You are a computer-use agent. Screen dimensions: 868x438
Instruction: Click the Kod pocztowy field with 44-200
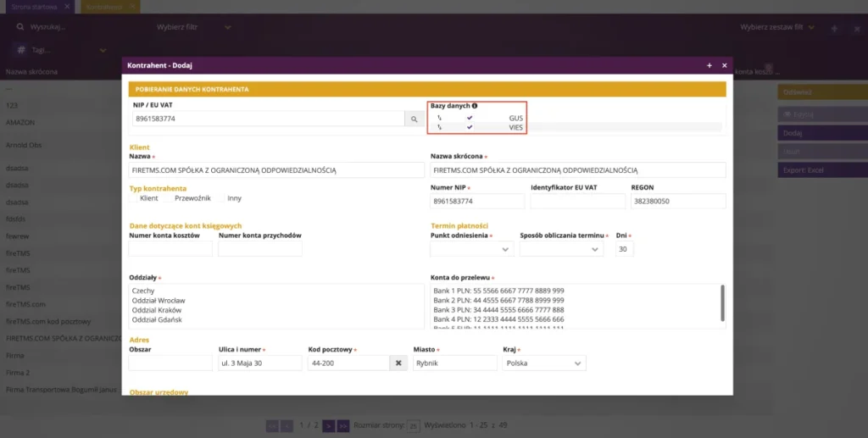click(348, 363)
